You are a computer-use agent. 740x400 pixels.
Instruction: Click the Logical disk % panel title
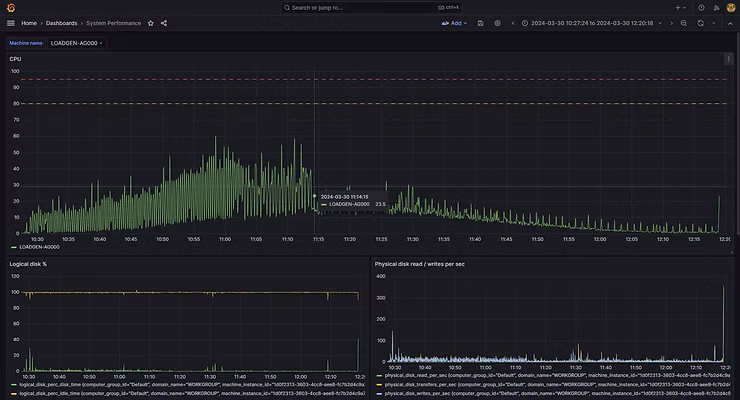click(x=28, y=264)
